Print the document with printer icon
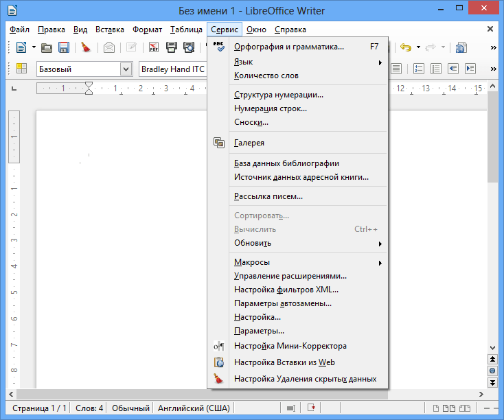 [x=172, y=47]
